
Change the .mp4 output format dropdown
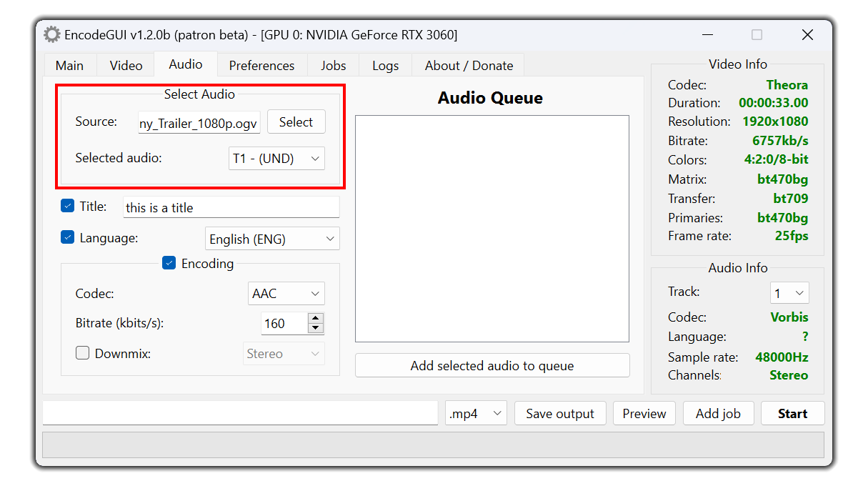pos(477,413)
